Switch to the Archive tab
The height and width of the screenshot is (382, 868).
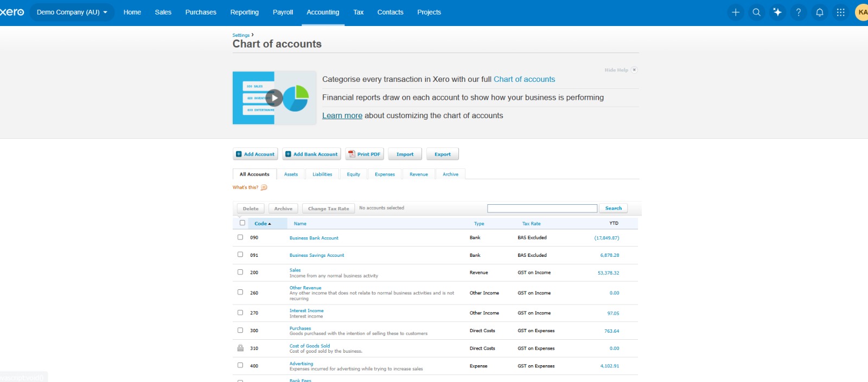(450, 174)
